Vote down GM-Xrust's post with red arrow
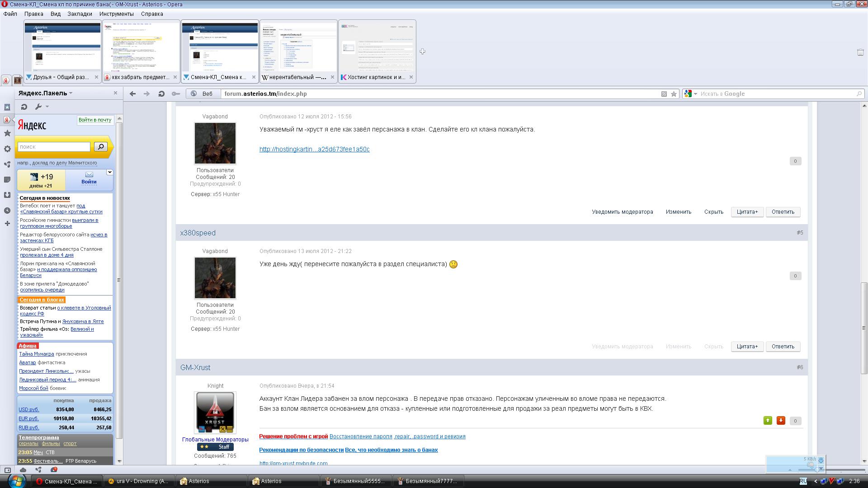This screenshot has width=868, height=488. click(x=781, y=421)
